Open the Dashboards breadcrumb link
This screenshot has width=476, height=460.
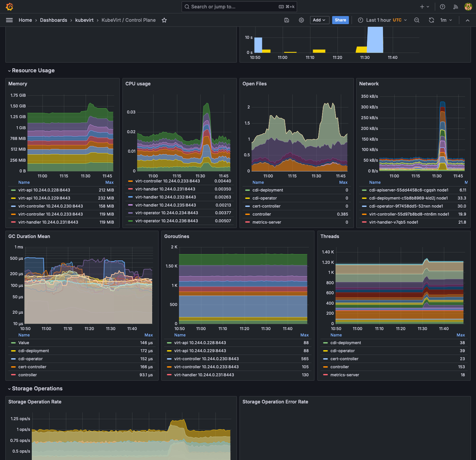point(54,20)
